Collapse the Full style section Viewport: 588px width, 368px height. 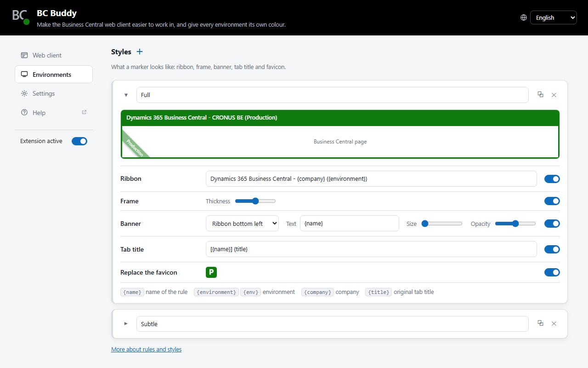(x=126, y=95)
